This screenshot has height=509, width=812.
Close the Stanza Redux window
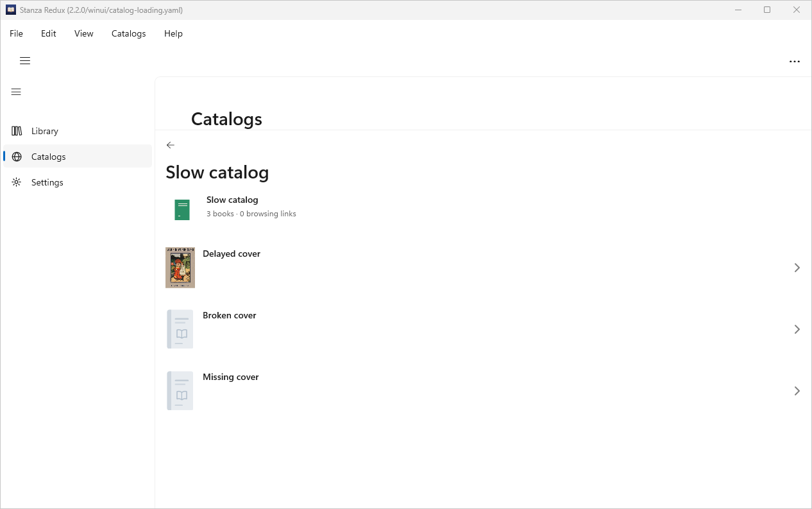(797, 10)
